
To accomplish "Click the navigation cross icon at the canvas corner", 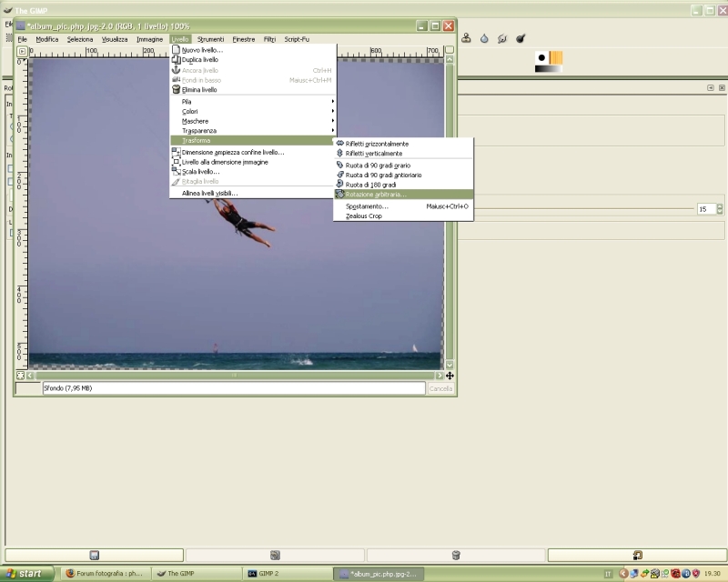I will (450, 376).
